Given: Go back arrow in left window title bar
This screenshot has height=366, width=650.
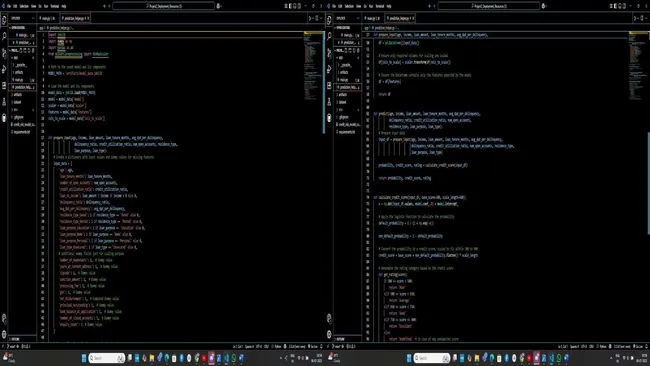Looking at the screenshot, I should click(104, 6).
